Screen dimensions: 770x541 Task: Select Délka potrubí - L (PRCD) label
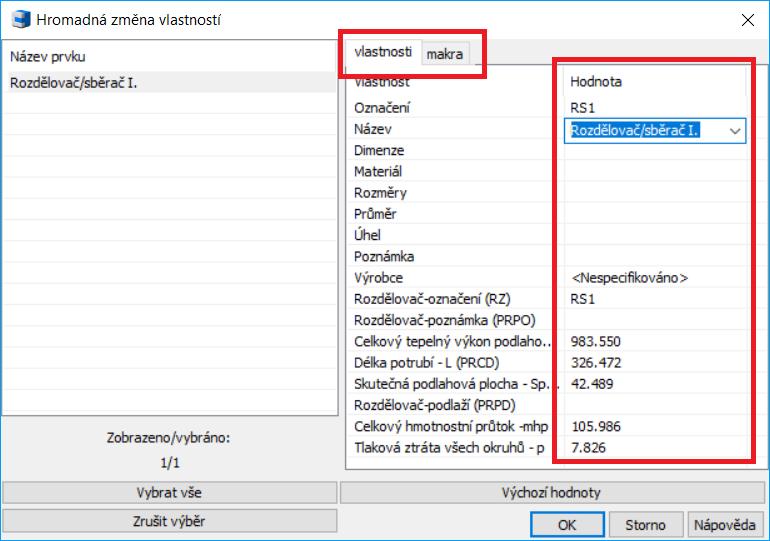point(426,363)
